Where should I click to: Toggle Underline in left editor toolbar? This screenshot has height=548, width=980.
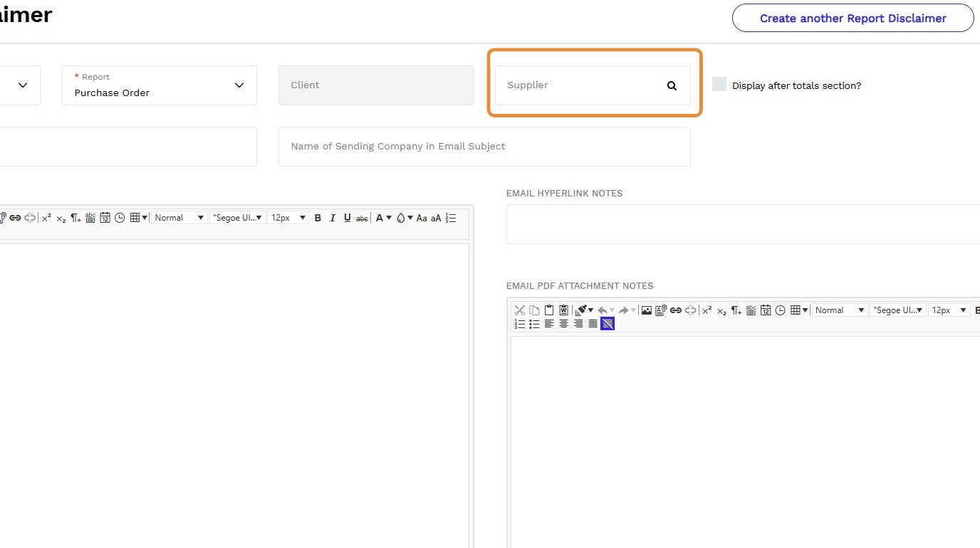pos(348,218)
